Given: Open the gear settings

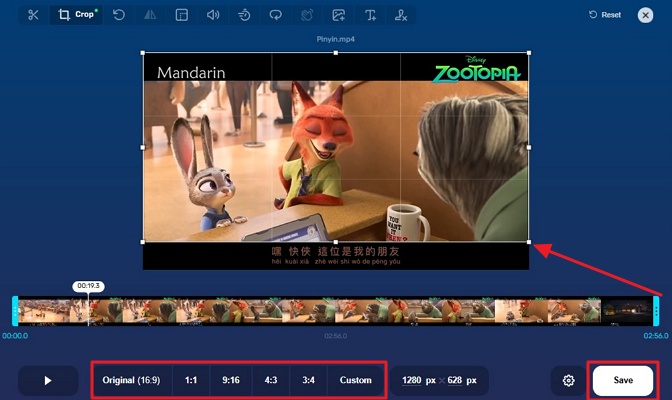Looking at the screenshot, I should click(568, 380).
